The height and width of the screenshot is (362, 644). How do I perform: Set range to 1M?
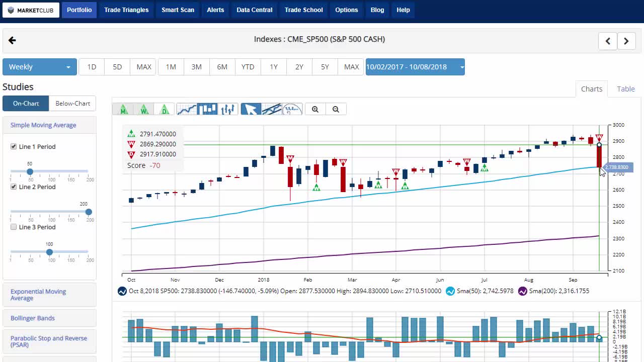(x=171, y=67)
